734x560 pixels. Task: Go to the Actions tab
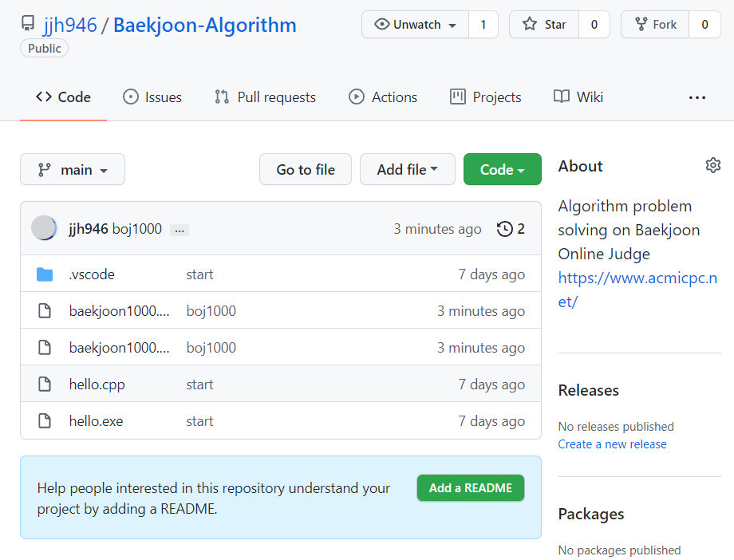(383, 97)
